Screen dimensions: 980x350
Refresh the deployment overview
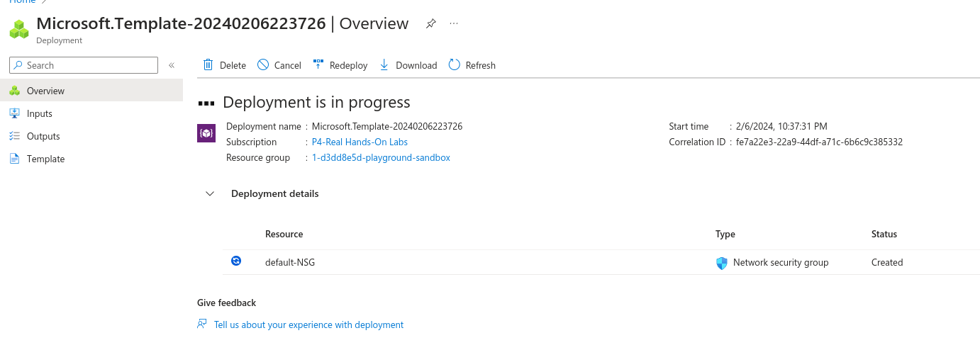[472, 65]
